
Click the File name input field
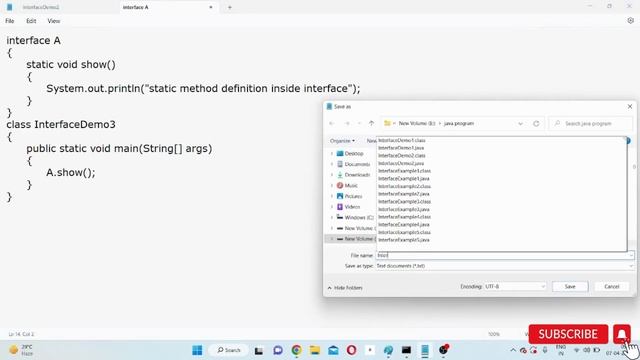click(502, 256)
